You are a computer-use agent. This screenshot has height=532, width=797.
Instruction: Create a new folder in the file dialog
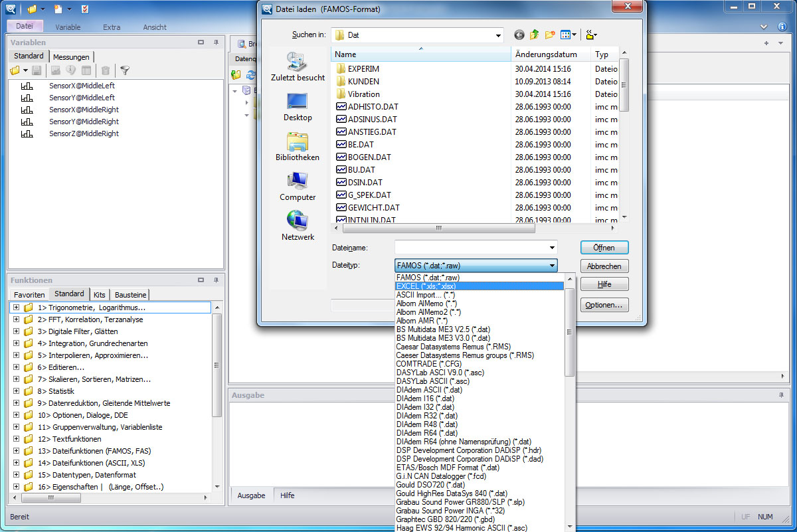[550, 35]
